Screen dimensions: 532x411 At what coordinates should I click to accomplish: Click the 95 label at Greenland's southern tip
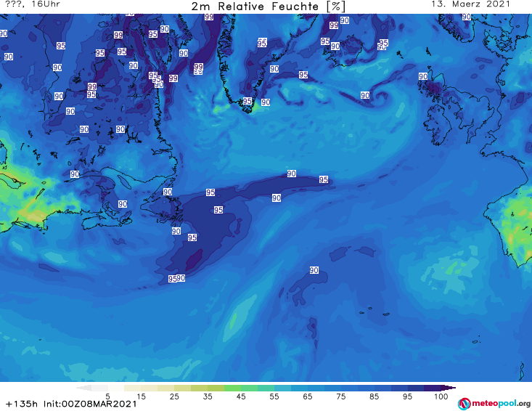click(247, 101)
